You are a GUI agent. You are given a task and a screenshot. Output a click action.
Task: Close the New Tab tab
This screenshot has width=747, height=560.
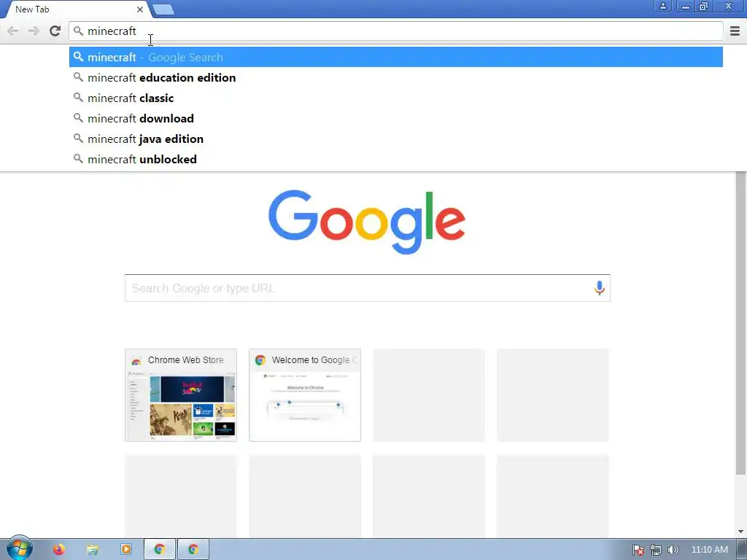(139, 9)
